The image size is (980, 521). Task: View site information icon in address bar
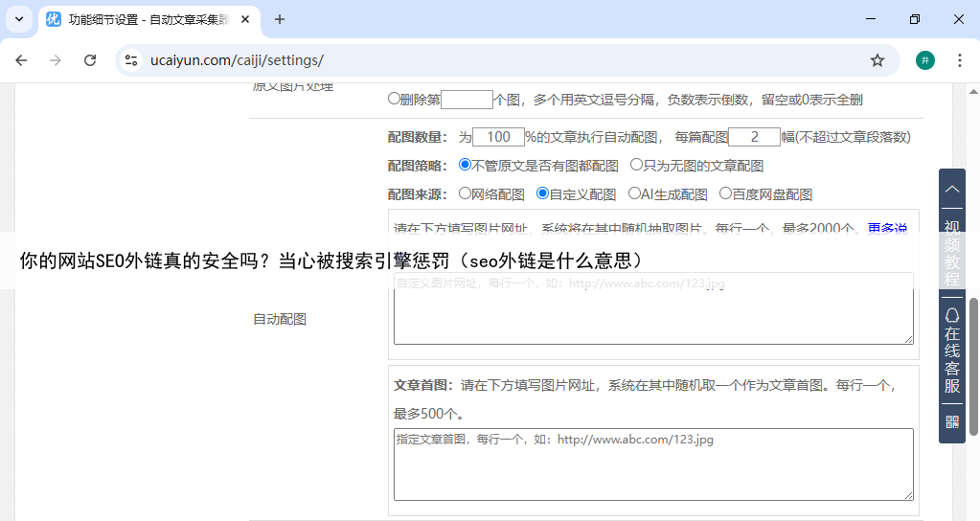click(132, 60)
